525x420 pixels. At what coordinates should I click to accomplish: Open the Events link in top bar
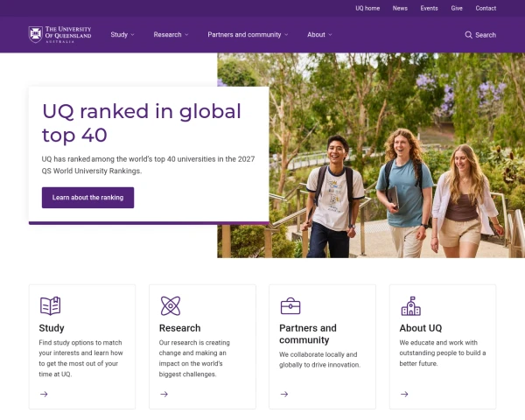point(429,8)
